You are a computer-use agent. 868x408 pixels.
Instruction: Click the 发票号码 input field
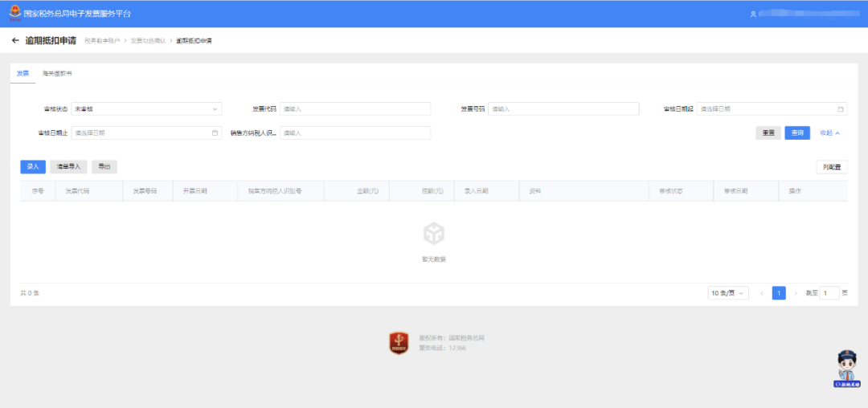pos(563,109)
